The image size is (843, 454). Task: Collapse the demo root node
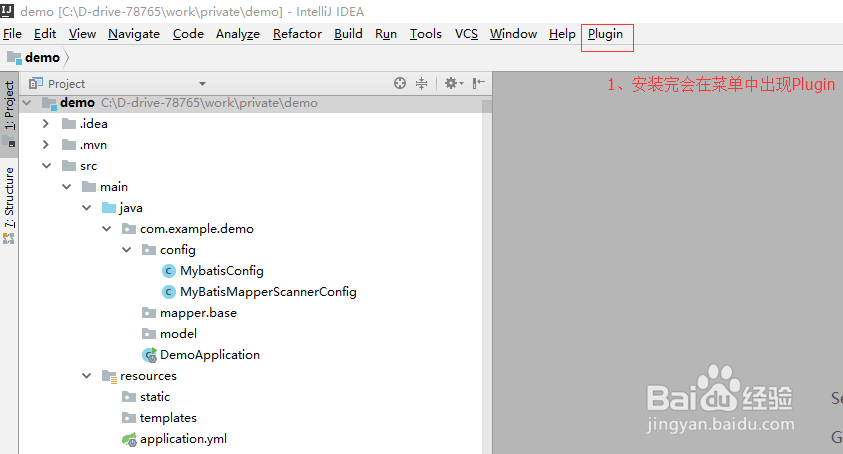(x=27, y=103)
